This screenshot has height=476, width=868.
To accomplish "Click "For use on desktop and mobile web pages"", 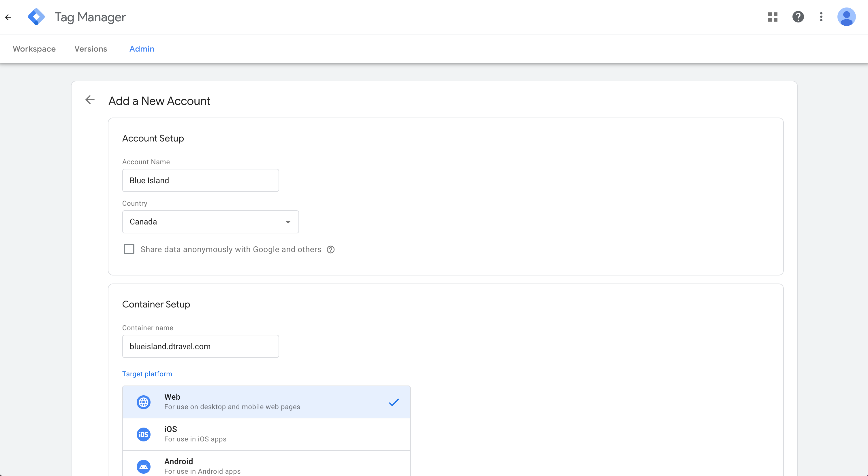I will pos(232,407).
